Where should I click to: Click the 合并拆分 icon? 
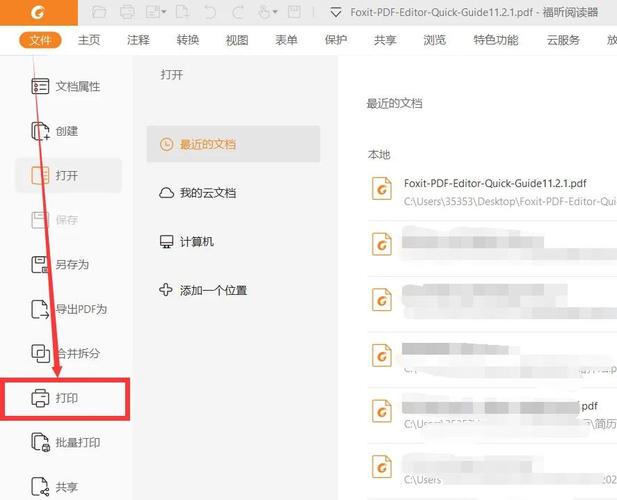tap(40, 353)
